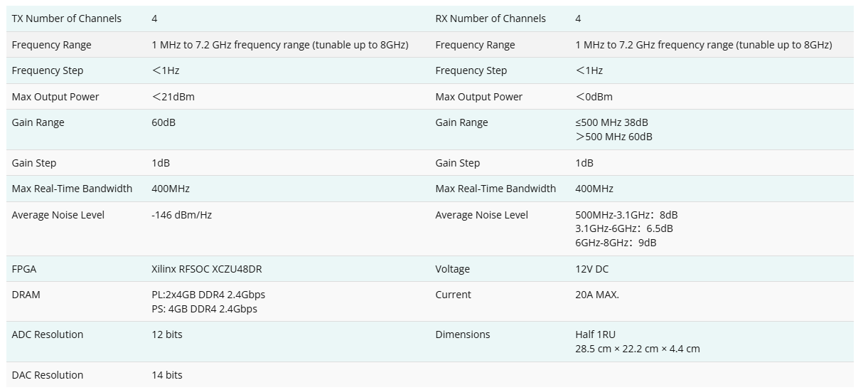The image size is (868, 390).
Task: Click the <21dBm max output power value
Action: click(x=173, y=97)
